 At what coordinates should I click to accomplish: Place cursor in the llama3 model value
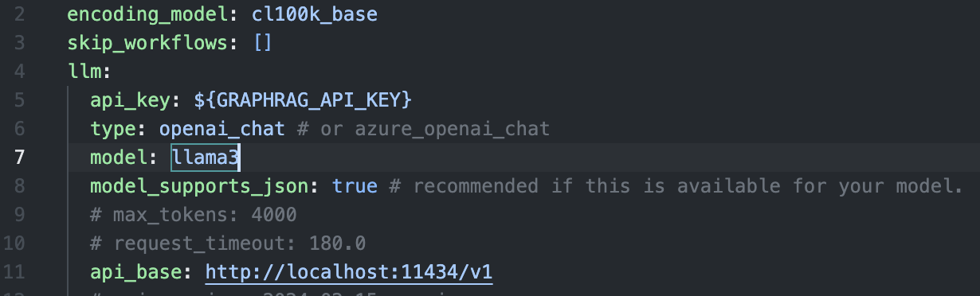pos(206,158)
